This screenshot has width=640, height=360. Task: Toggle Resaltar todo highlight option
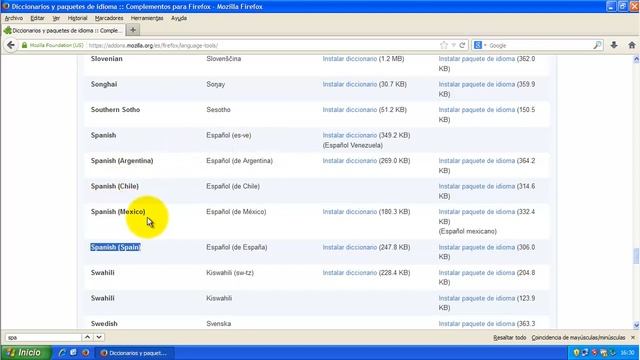click(509, 338)
